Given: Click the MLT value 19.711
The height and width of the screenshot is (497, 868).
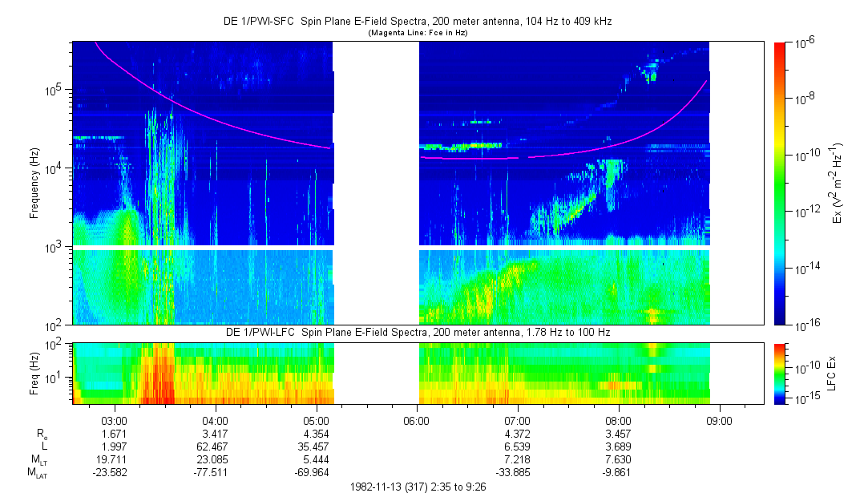Looking at the screenshot, I should 111,459.
